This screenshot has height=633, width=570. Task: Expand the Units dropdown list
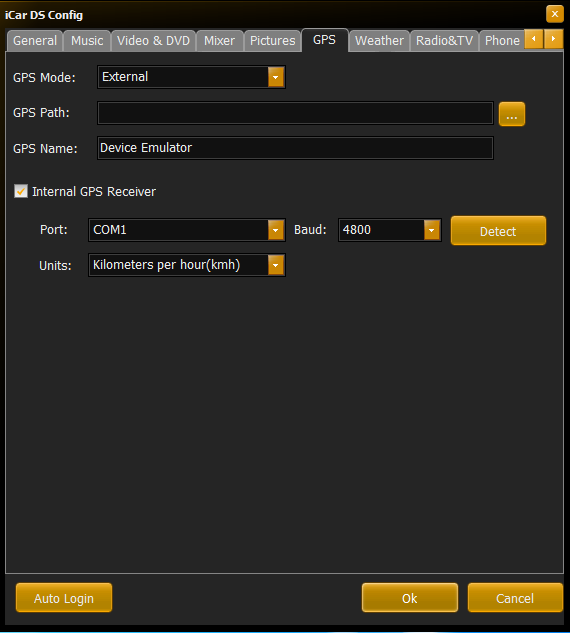pyautogui.click(x=276, y=265)
